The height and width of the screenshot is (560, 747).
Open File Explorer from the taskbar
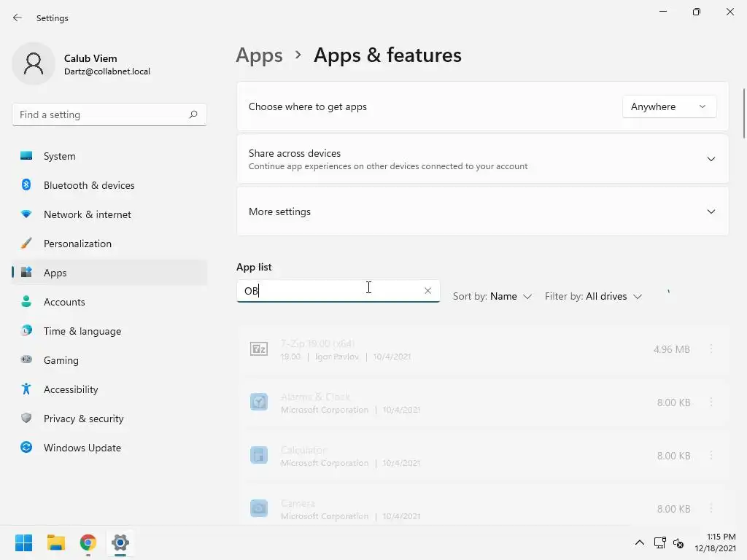(56, 542)
